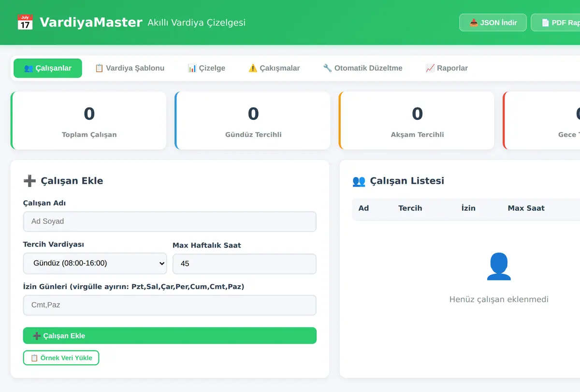Click the Akşam Tercihli stat card
The width and height of the screenshot is (580, 392).
click(x=416, y=120)
